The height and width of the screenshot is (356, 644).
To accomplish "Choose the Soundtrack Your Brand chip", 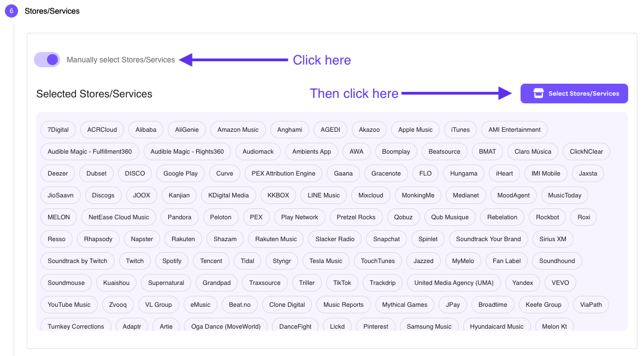I will click(x=488, y=239).
